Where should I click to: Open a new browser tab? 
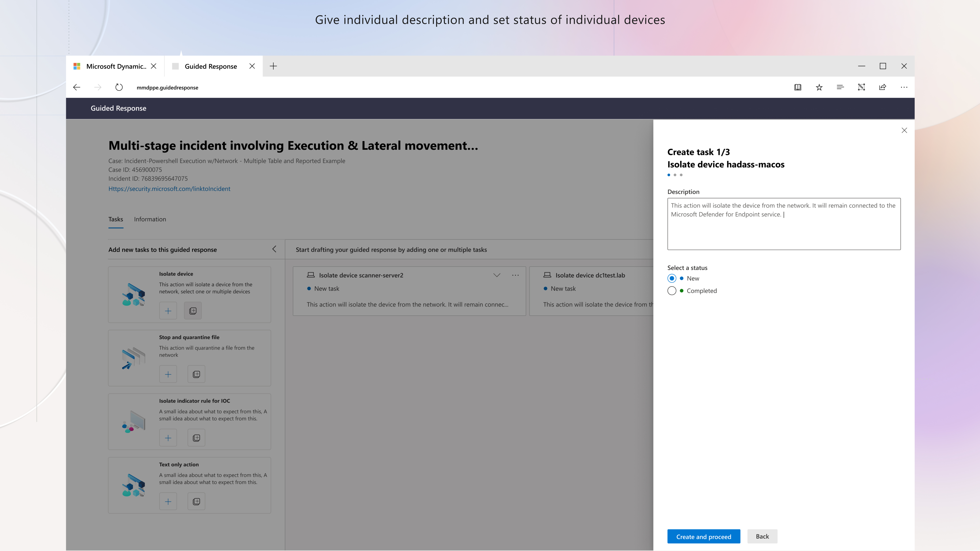tap(273, 66)
